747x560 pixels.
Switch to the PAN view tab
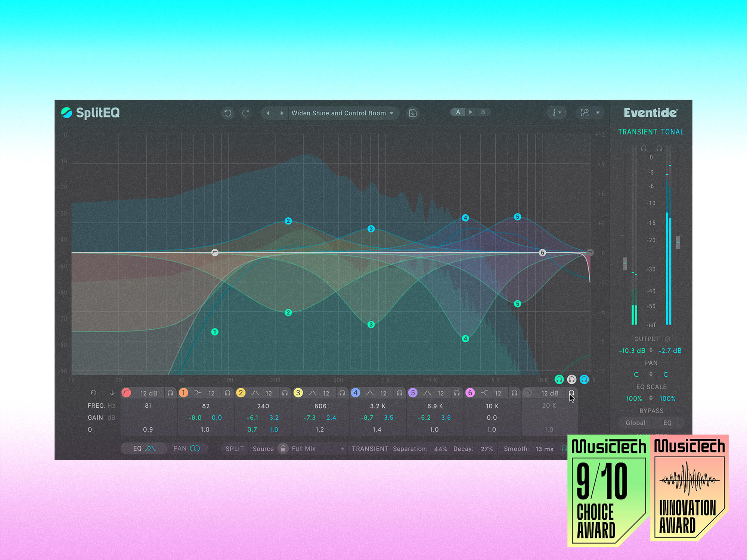[x=186, y=448]
